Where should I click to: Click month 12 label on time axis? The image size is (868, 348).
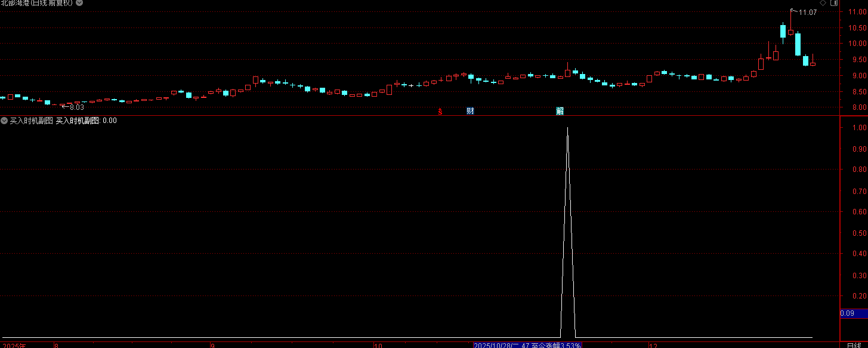click(x=653, y=345)
